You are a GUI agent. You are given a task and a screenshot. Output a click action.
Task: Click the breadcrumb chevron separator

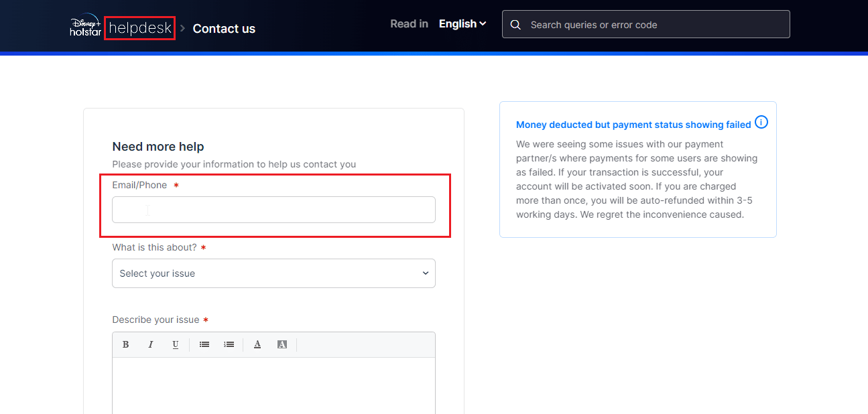tap(182, 28)
